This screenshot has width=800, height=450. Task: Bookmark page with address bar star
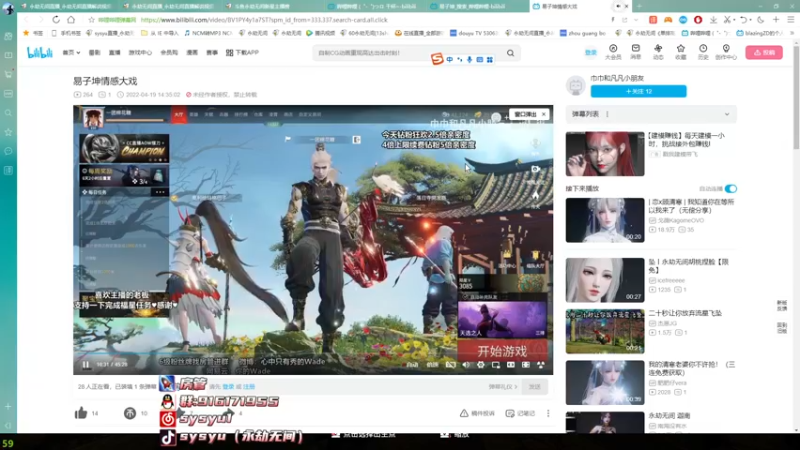pos(91,20)
